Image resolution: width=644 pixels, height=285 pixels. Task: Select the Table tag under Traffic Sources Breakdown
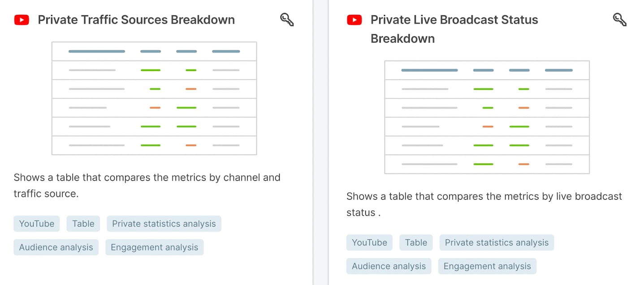coord(83,223)
